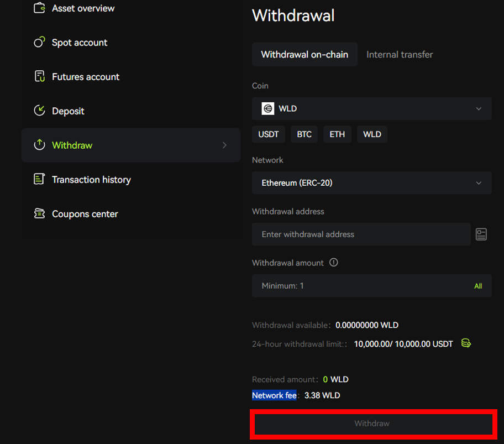
Task: Click the withdrawal amount input field
Action: click(371, 285)
